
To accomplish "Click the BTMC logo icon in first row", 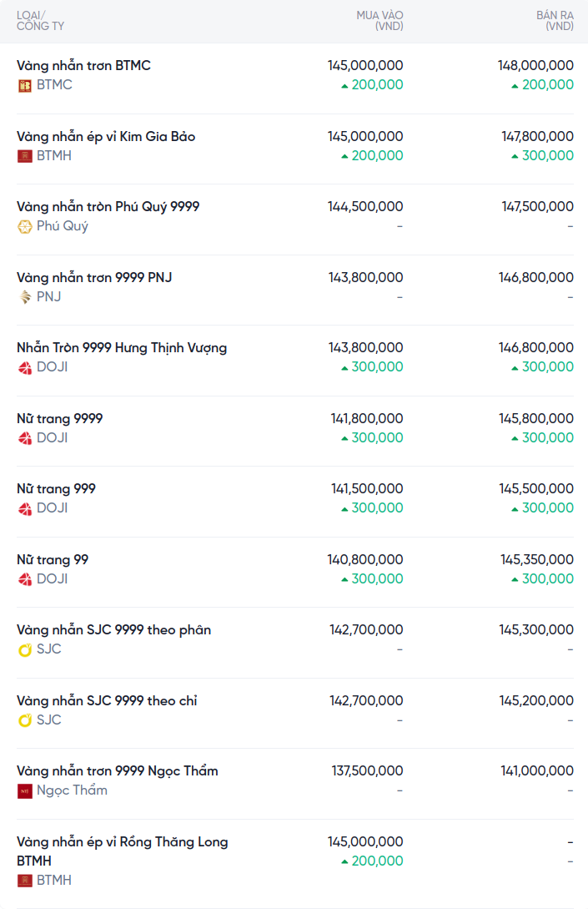I will (x=25, y=85).
